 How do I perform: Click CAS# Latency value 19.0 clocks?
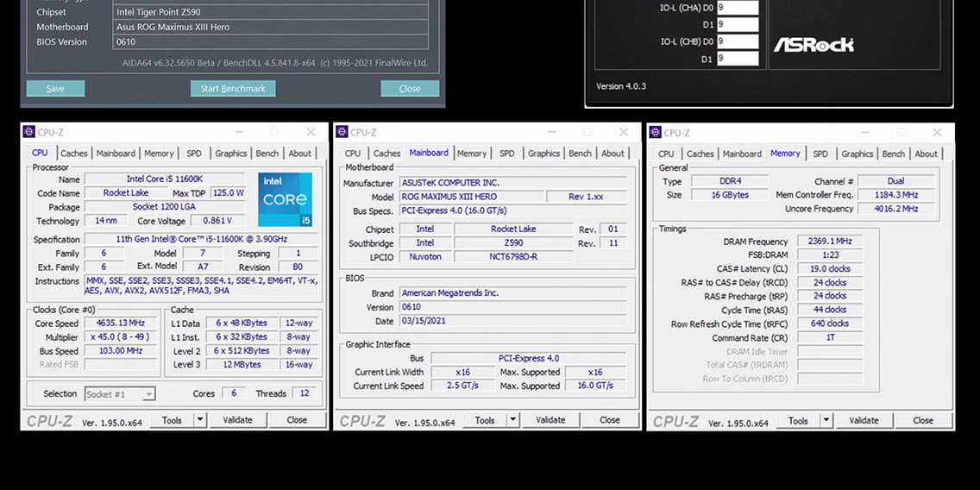tap(830, 269)
